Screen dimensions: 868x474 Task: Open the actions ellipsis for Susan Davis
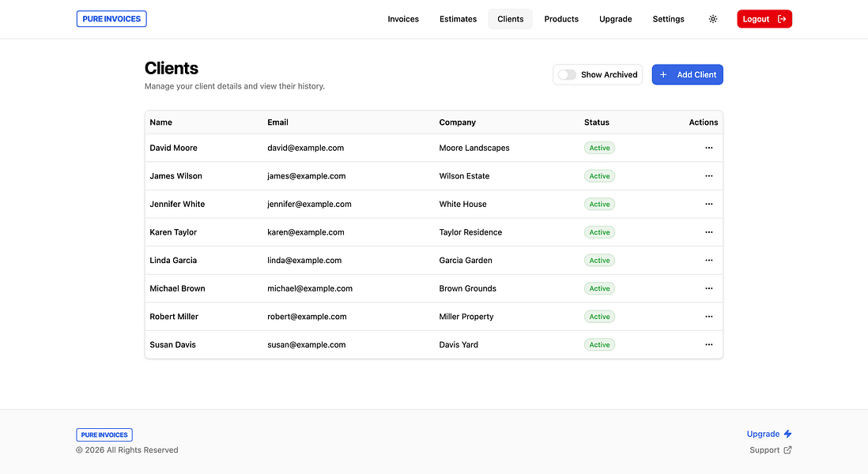[708, 344]
